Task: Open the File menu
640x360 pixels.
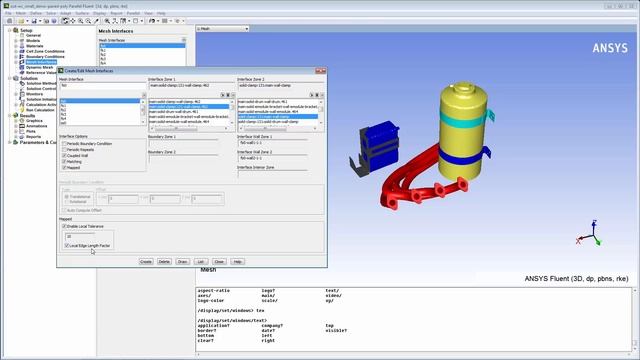Action: pyautogui.click(x=8, y=13)
